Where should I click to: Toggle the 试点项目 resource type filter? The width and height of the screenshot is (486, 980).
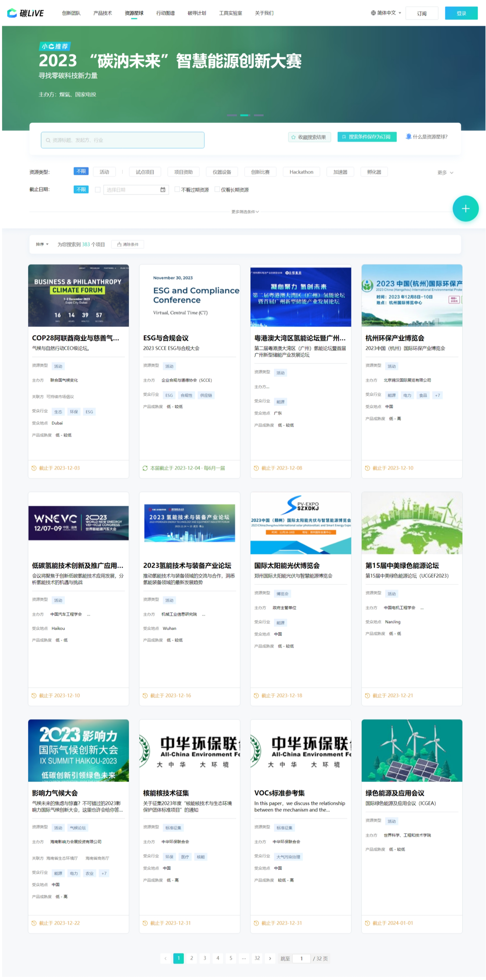[x=145, y=172]
